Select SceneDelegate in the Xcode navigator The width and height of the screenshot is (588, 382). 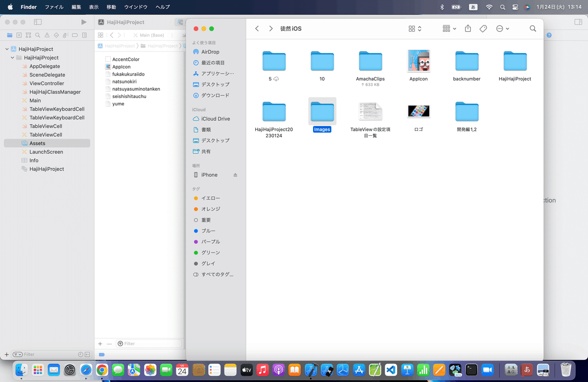[47, 75]
